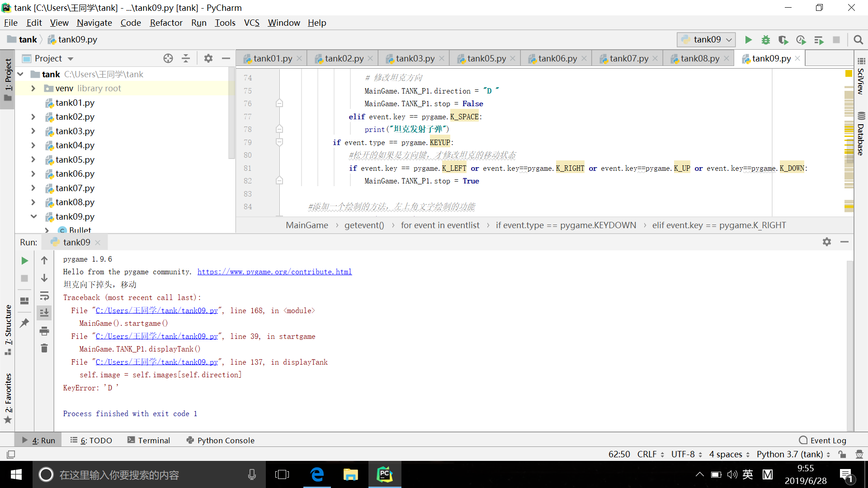Screen dimensions: 868x488
Task: Expand the venv library root folder
Action: [x=33, y=89]
